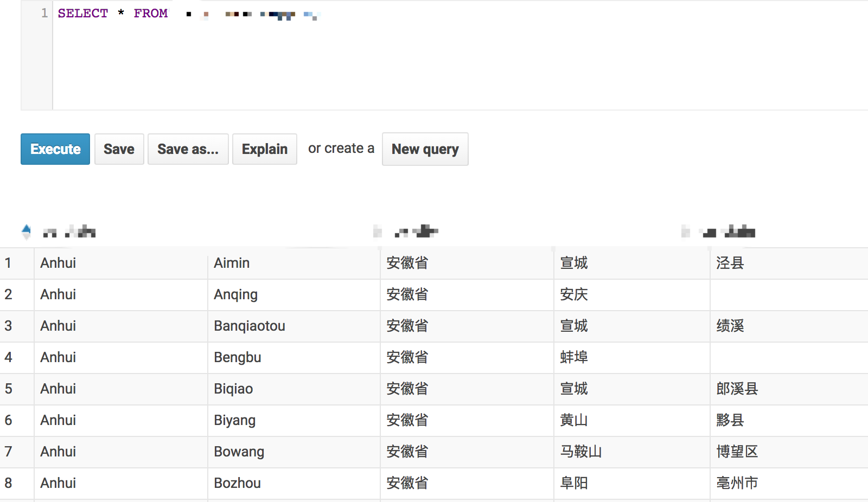This screenshot has height=502, width=868.
Task: Open the Save as dialog
Action: tap(188, 149)
